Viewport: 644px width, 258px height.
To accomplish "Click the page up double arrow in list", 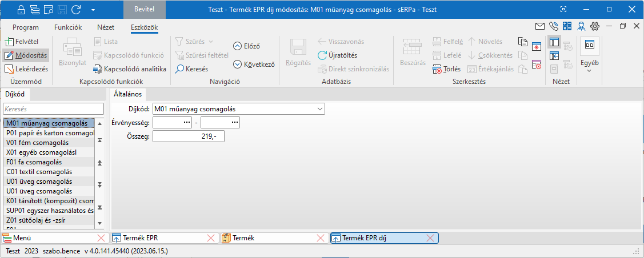I will coord(99,163).
